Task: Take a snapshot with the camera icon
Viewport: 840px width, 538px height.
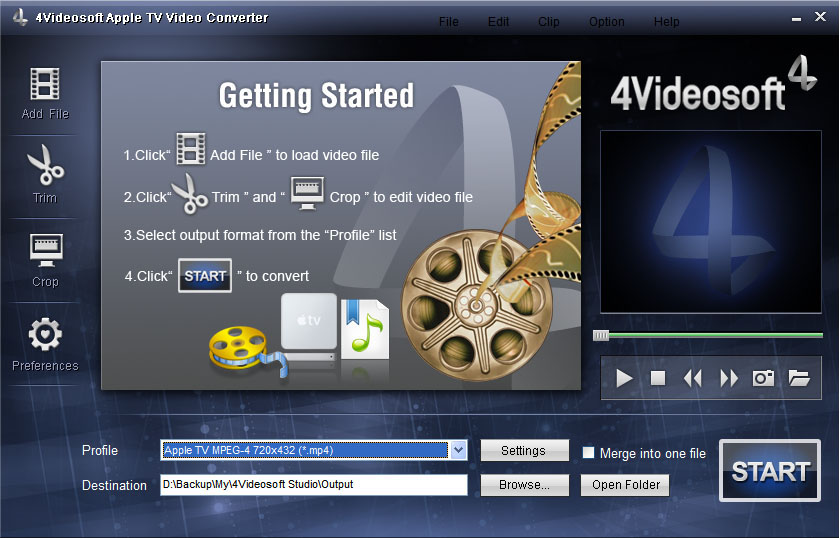Action: pos(763,378)
